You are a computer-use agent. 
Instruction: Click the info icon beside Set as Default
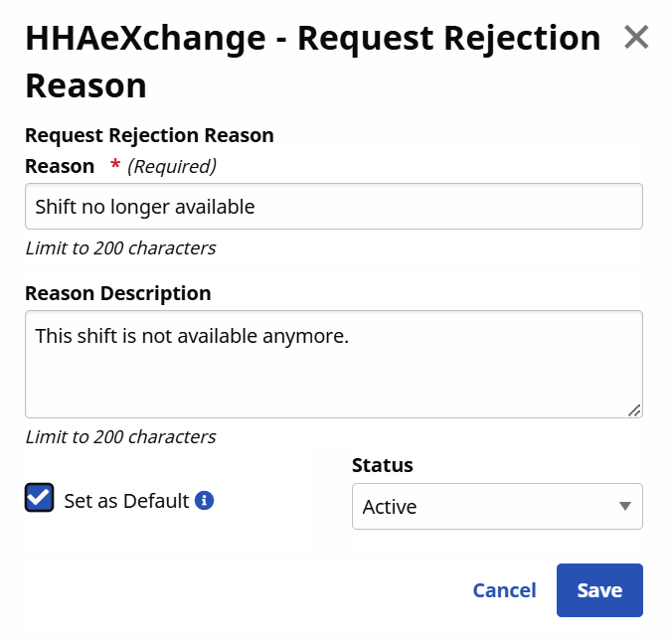pyautogui.click(x=204, y=500)
